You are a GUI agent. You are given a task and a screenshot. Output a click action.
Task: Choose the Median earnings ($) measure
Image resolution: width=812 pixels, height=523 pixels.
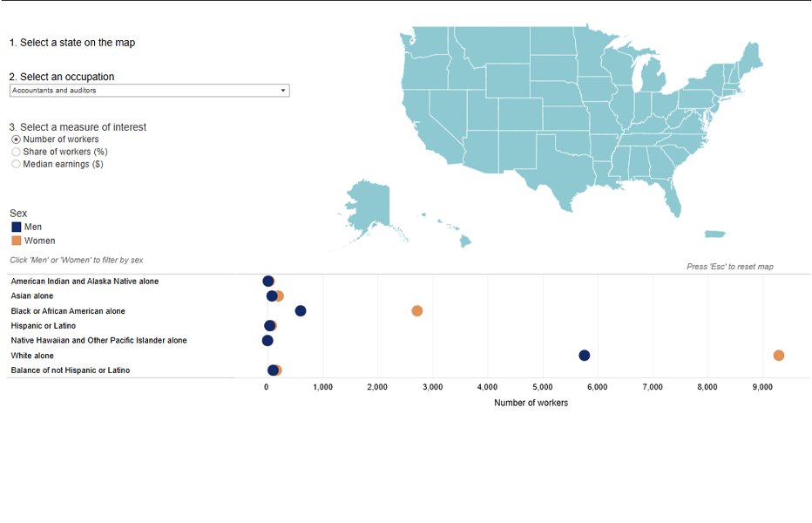[x=16, y=164]
